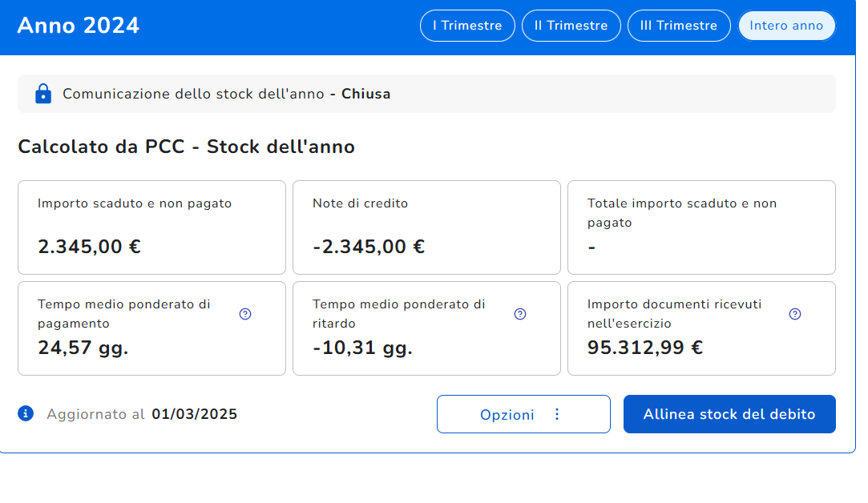The image size is (868, 503).
Task: Click the 95.312,99 € documents amount
Action: (x=645, y=348)
